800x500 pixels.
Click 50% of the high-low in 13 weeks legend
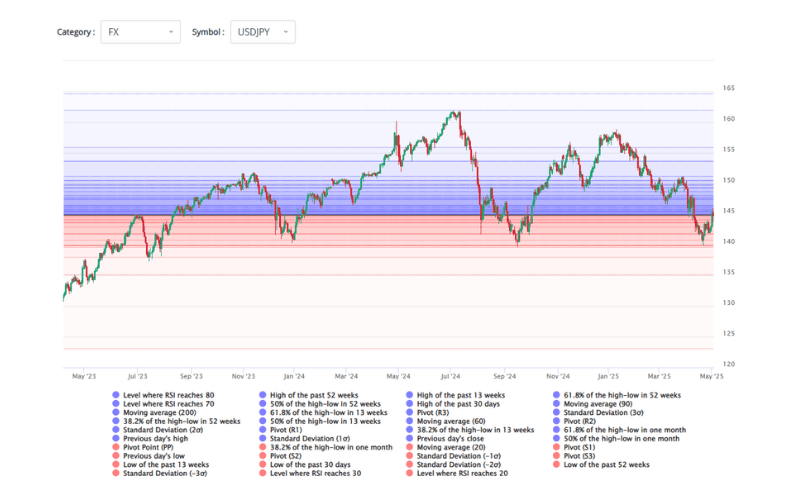pyautogui.click(x=320, y=421)
